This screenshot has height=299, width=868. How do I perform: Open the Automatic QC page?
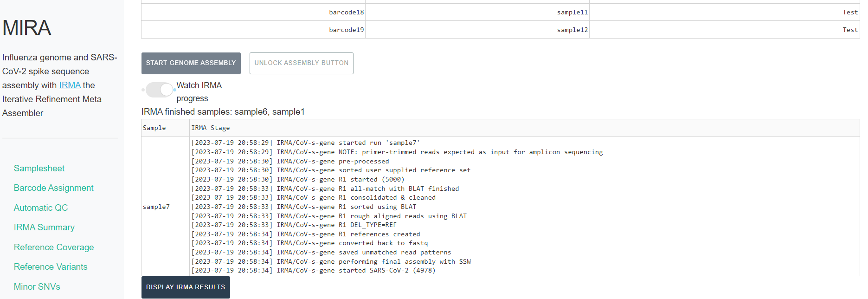click(41, 208)
